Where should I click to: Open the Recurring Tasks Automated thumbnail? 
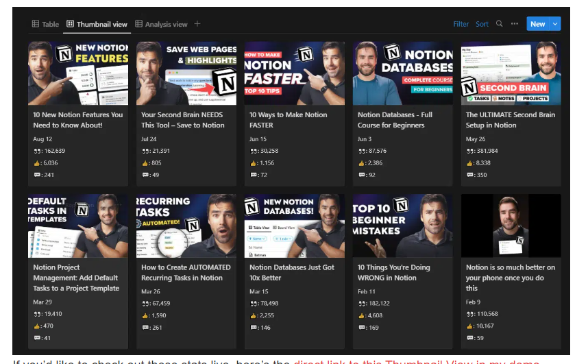[186, 226]
